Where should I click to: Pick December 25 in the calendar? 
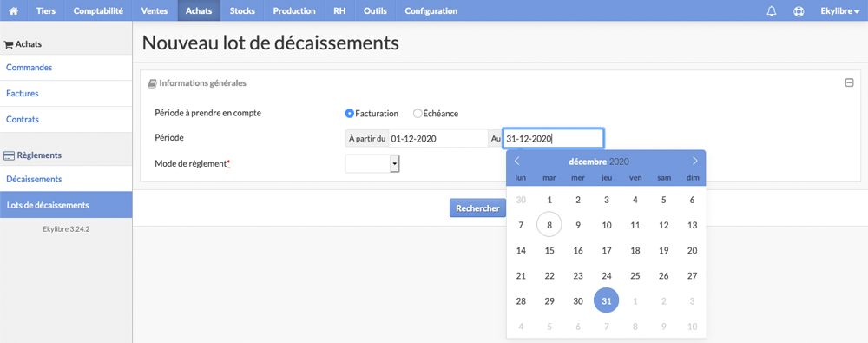pyautogui.click(x=635, y=275)
